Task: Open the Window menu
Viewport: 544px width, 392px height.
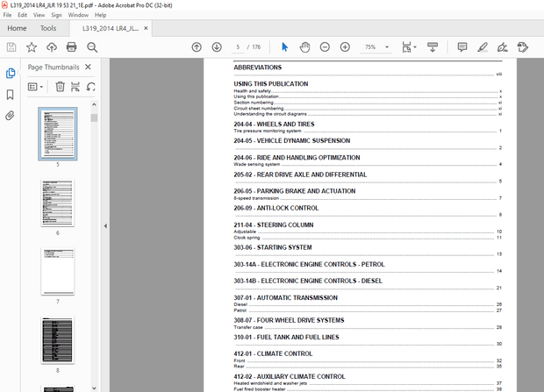Action: (x=78, y=15)
